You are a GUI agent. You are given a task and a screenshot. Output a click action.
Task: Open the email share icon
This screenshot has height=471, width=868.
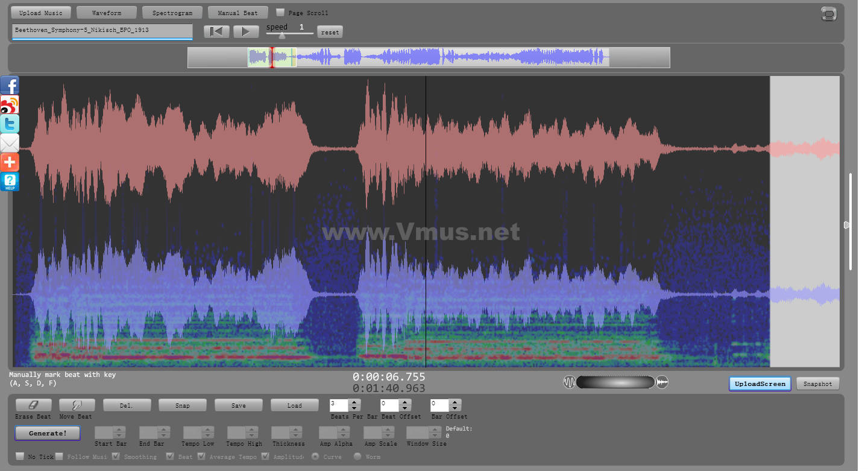click(10, 144)
